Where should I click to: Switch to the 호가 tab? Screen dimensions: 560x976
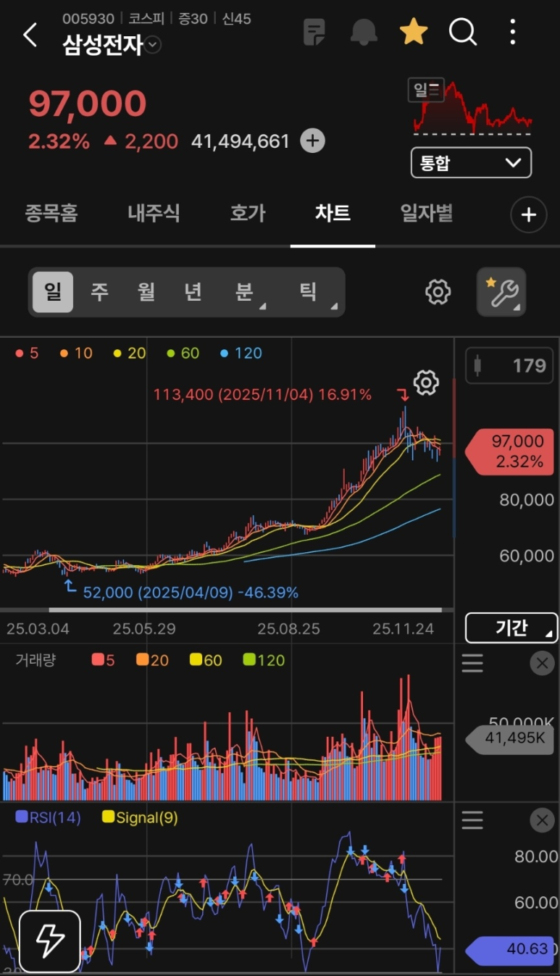point(248,213)
